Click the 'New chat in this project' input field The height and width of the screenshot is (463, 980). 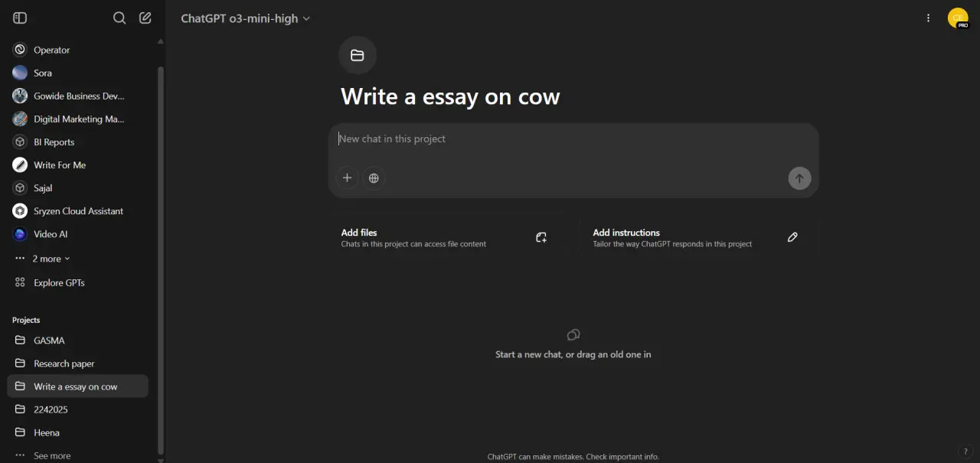pos(573,139)
